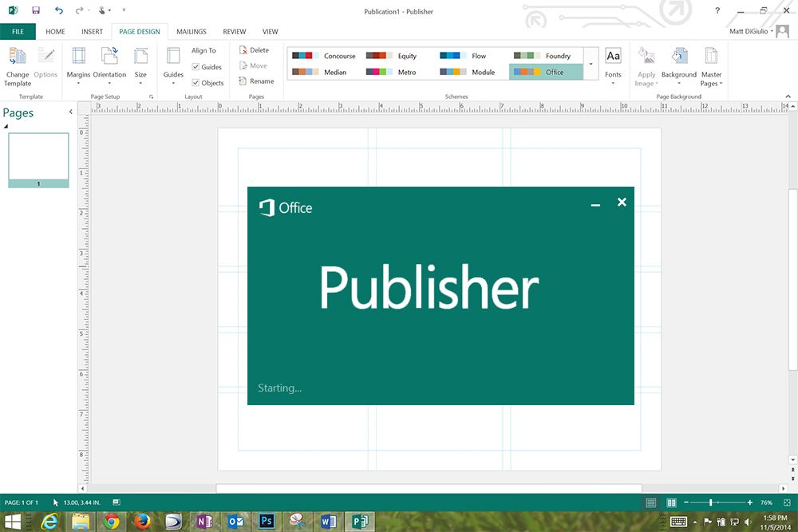Viewport: 798px width, 532px height.
Task: Open Master Pages tool
Action: coord(710,57)
